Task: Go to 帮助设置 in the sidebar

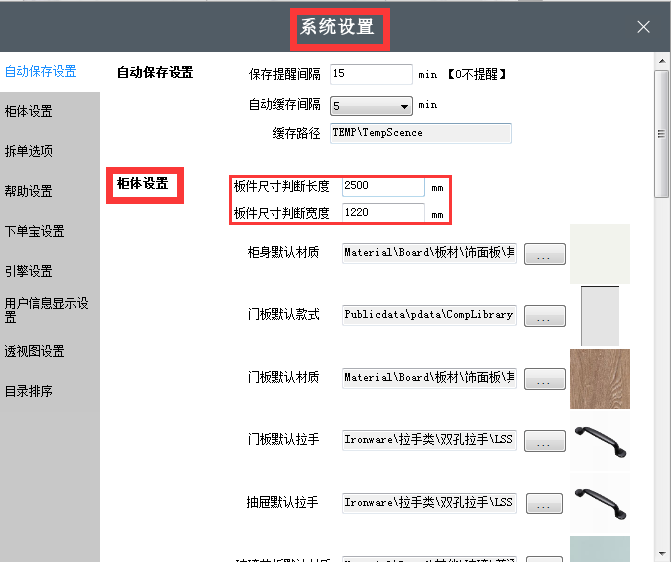Action: (x=29, y=191)
